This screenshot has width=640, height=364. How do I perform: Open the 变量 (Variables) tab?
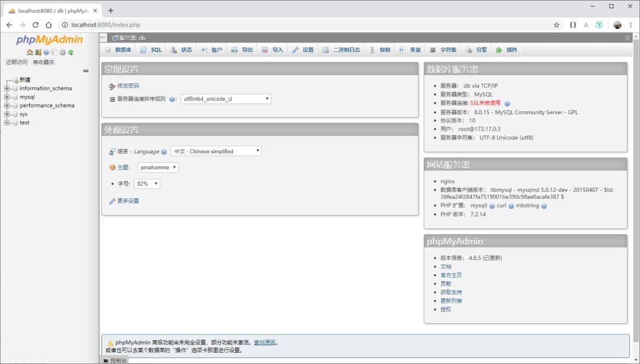pos(410,50)
